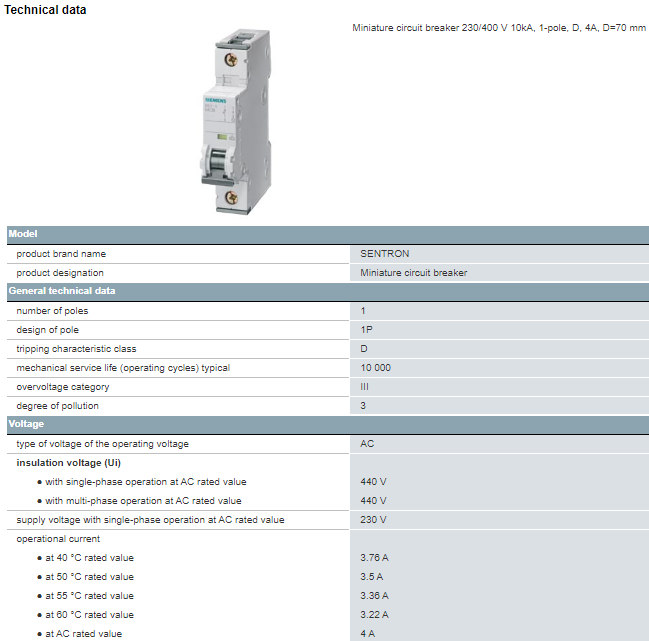Select the overvoltage value 'III'
This screenshot has height=641, width=649.
point(364,387)
